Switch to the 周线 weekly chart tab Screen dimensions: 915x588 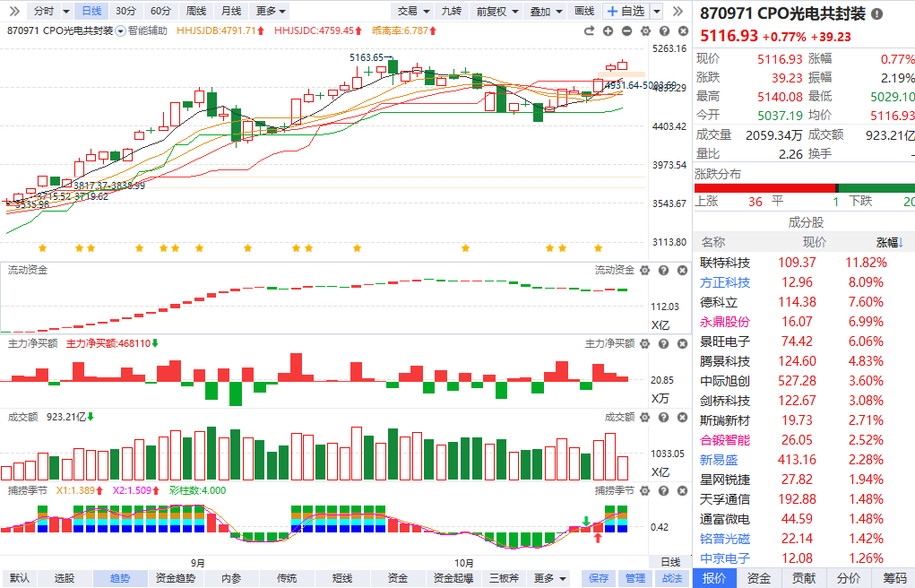195,11
